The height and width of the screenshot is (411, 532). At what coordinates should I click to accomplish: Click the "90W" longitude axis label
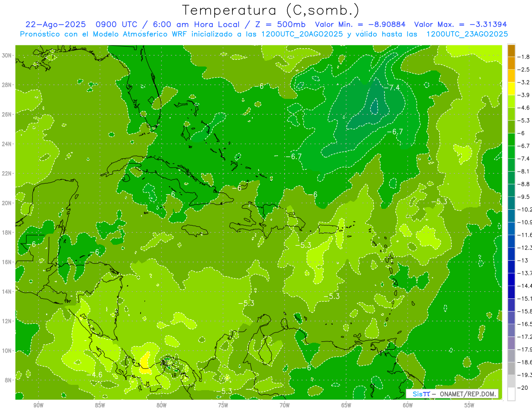point(38,406)
